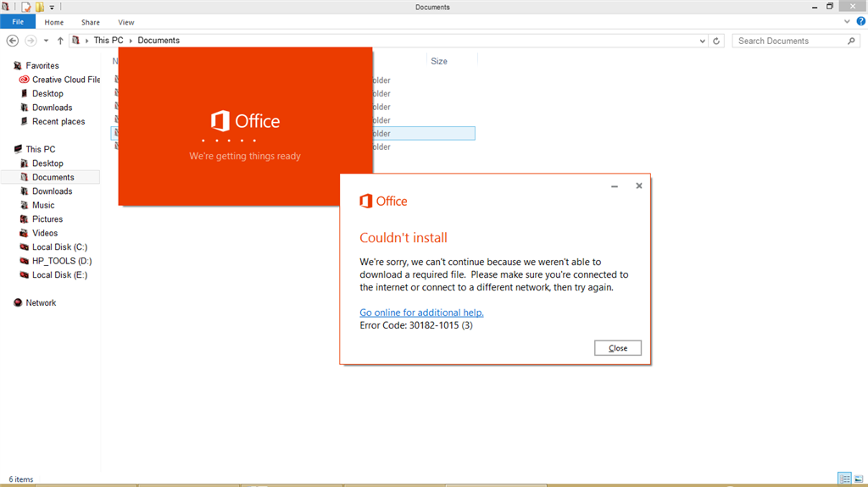Click the Office logo in error dialog
The height and width of the screenshot is (487, 868).
click(383, 201)
